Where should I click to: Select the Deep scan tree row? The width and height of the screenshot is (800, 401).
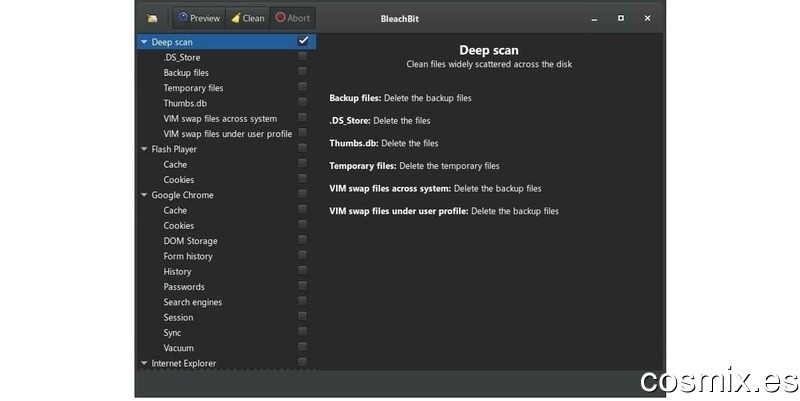coord(227,42)
